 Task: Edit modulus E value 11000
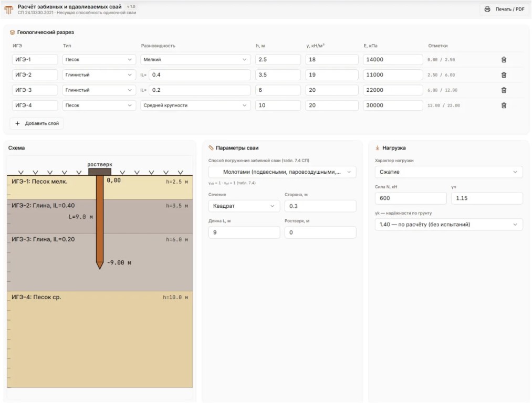(x=393, y=75)
